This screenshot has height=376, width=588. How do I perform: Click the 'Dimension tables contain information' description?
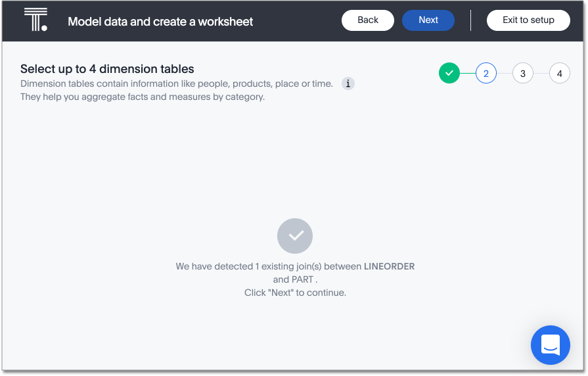pyautogui.click(x=176, y=84)
